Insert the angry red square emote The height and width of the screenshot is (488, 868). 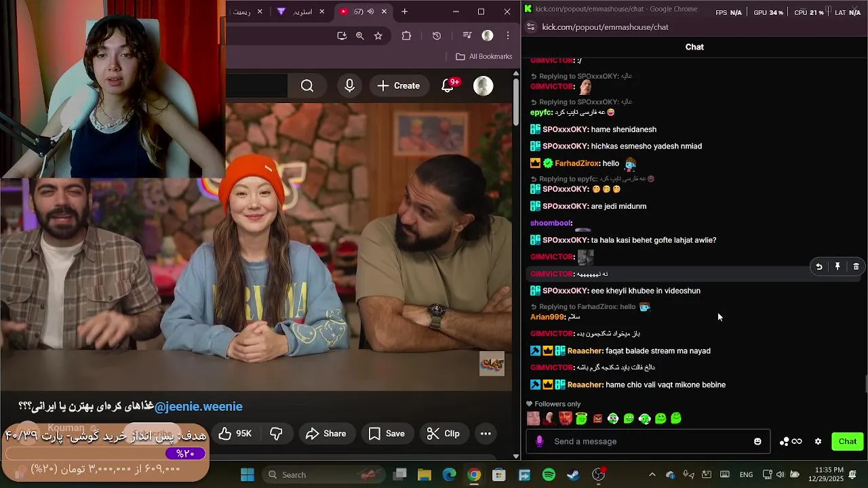(597, 419)
